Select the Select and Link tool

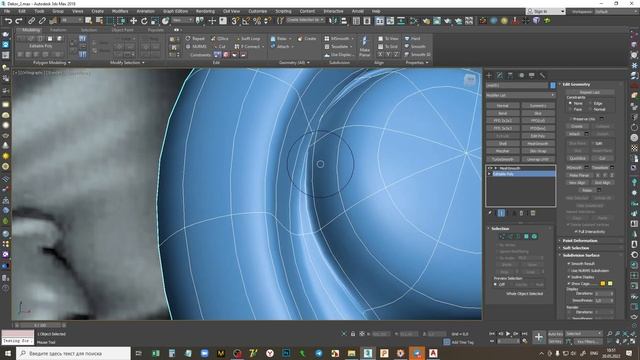tap(31, 20)
